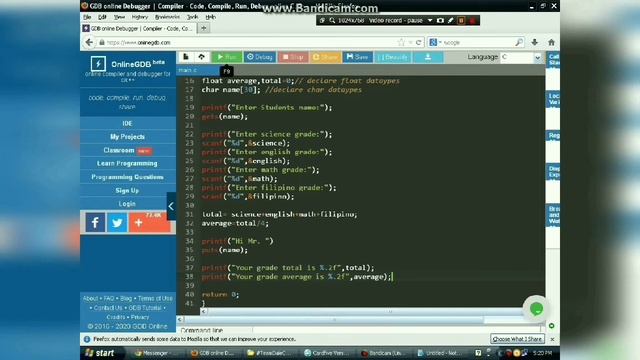Screen dimensions: 640x360
Task: Open a new browser tab with plus button
Action: click(204, 28)
